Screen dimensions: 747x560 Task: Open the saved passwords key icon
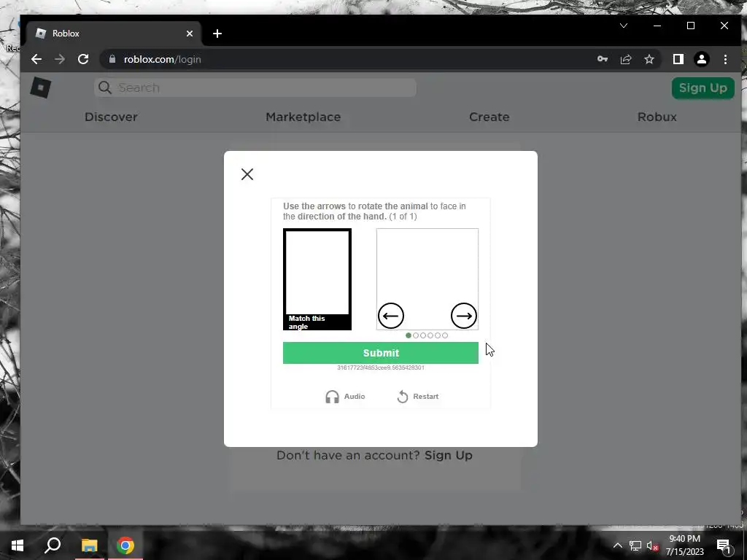pos(602,59)
